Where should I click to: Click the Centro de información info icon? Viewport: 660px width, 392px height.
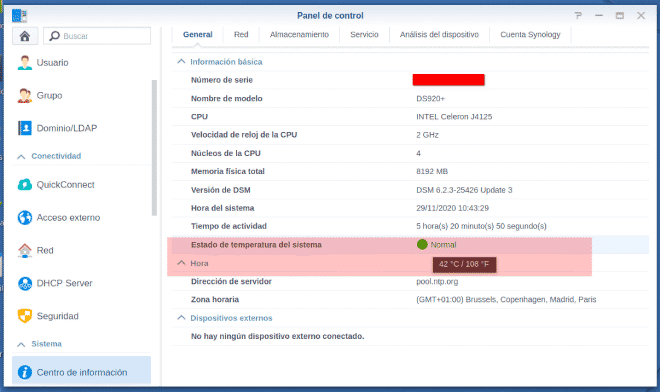coord(25,372)
